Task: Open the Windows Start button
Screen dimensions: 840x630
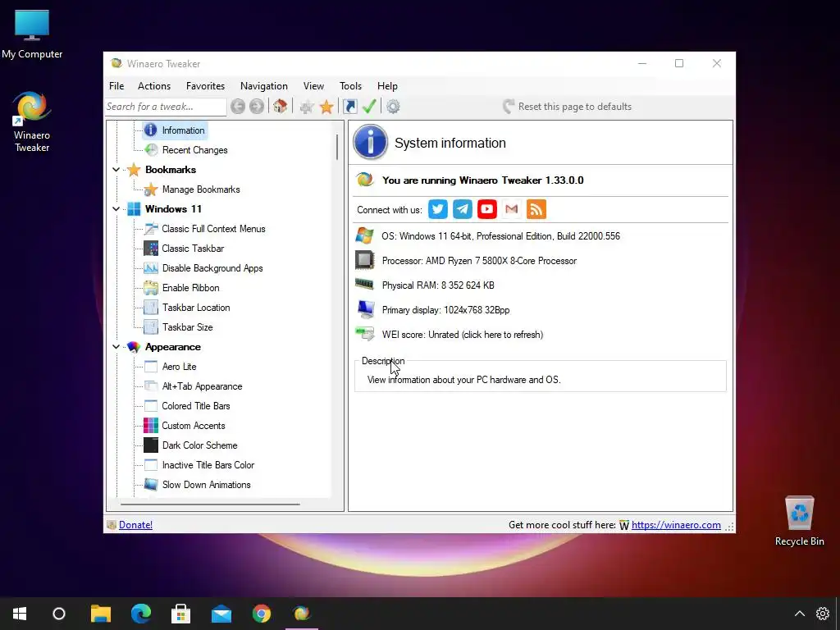Action: point(20,614)
